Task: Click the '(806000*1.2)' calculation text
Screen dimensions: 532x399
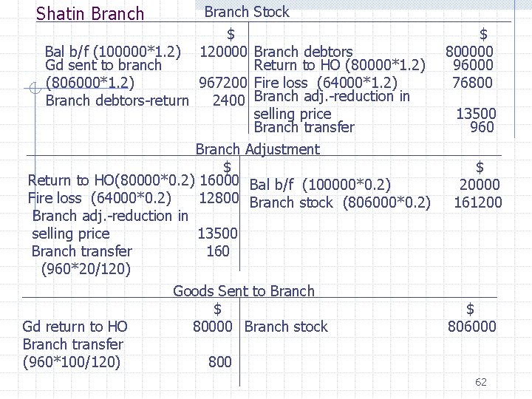Action: coord(90,83)
